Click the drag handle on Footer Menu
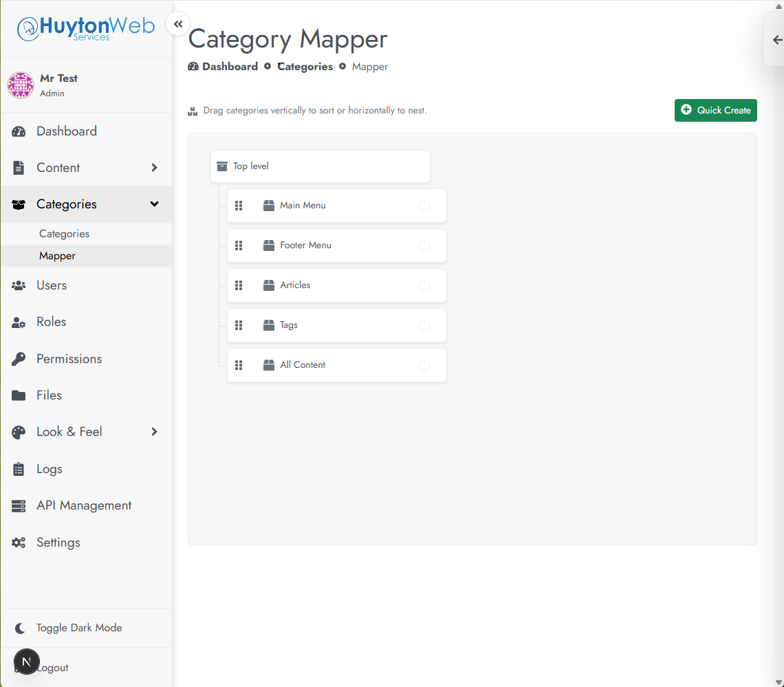This screenshot has height=687, width=784. (239, 246)
